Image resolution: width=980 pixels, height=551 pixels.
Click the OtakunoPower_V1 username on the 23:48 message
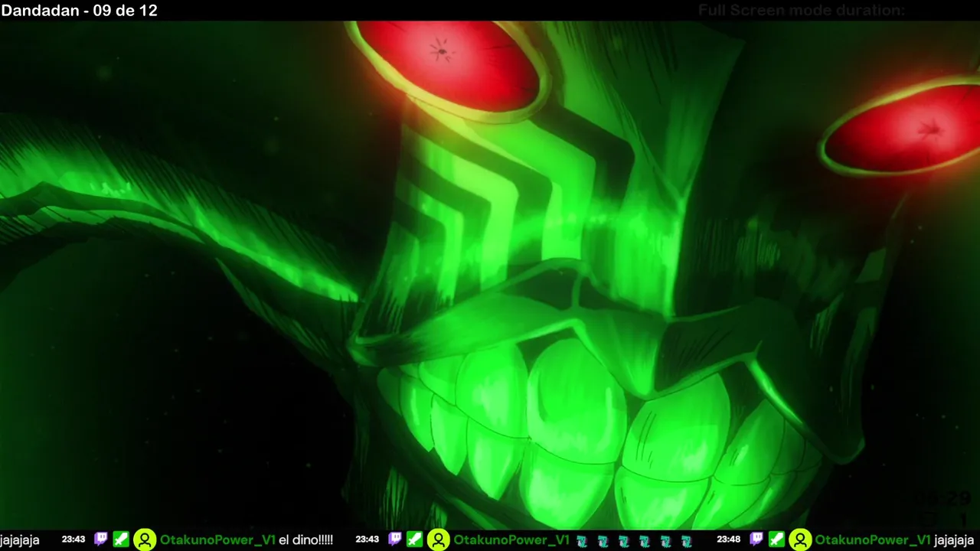point(873,540)
